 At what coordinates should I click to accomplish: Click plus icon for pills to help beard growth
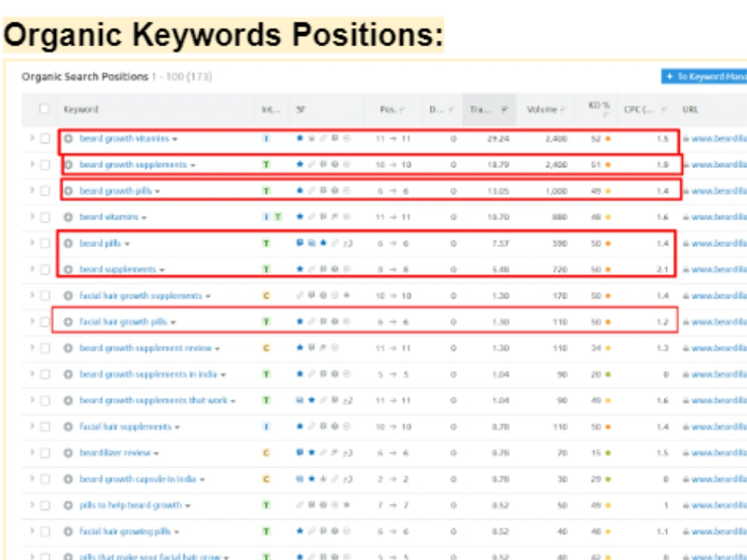(x=68, y=505)
